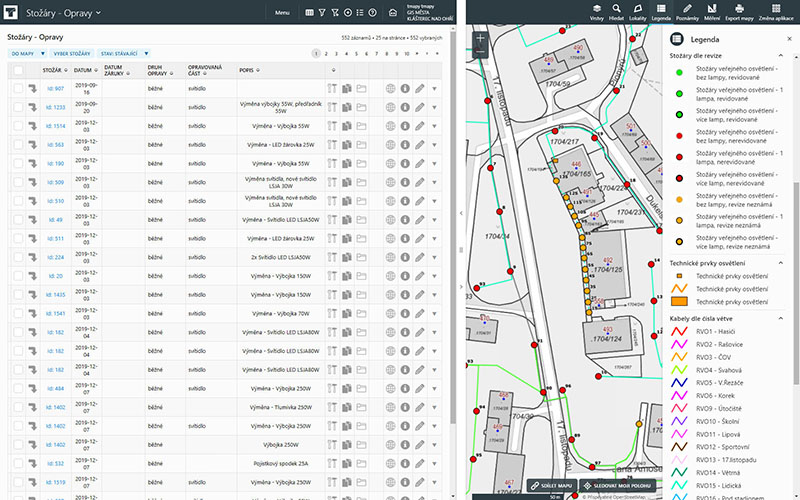Image resolution: width=800 pixels, height=500 pixels.
Task: Click the Hledat search tool
Action: click(x=618, y=12)
